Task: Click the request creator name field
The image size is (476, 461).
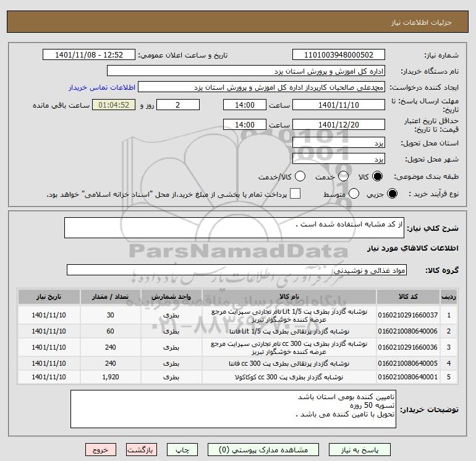Action: click(261, 87)
